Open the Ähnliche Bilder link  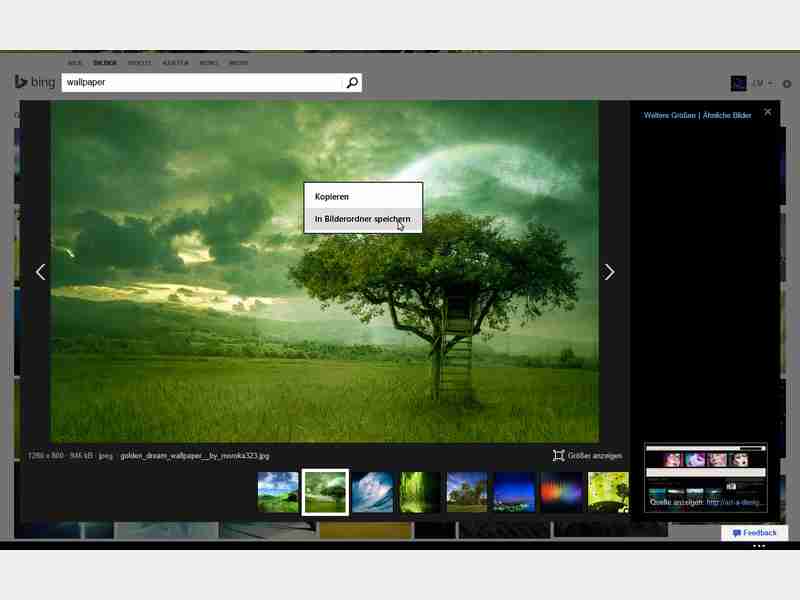tap(727, 115)
